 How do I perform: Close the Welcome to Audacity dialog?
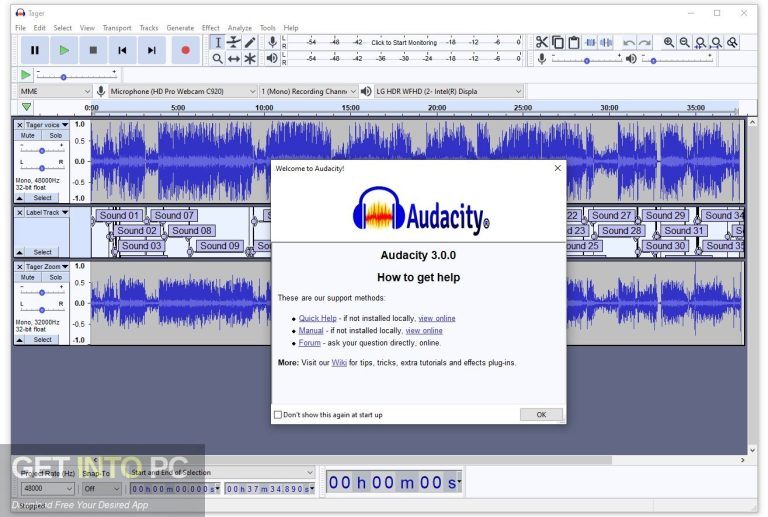click(x=557, y=168)
